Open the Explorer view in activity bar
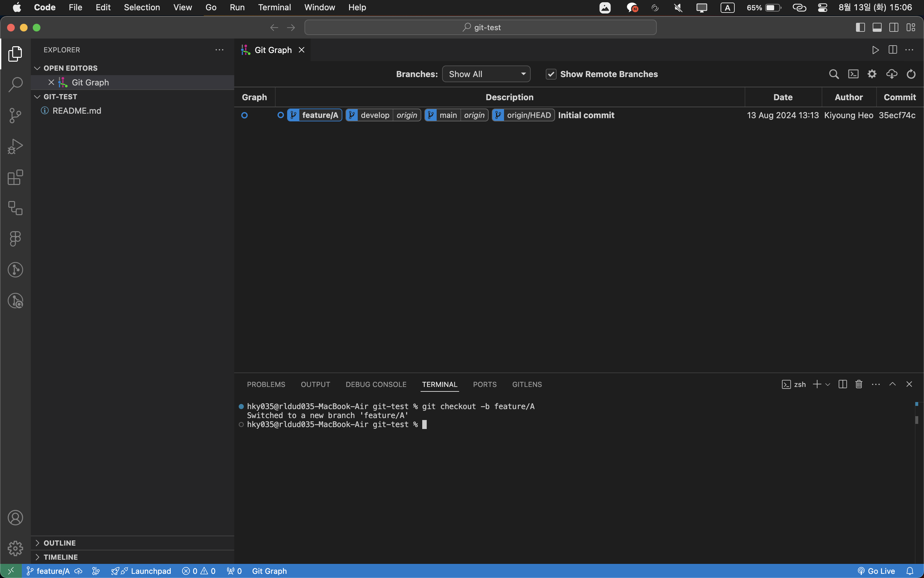Viewport: 924px width, 578px height. pos(15,54)
